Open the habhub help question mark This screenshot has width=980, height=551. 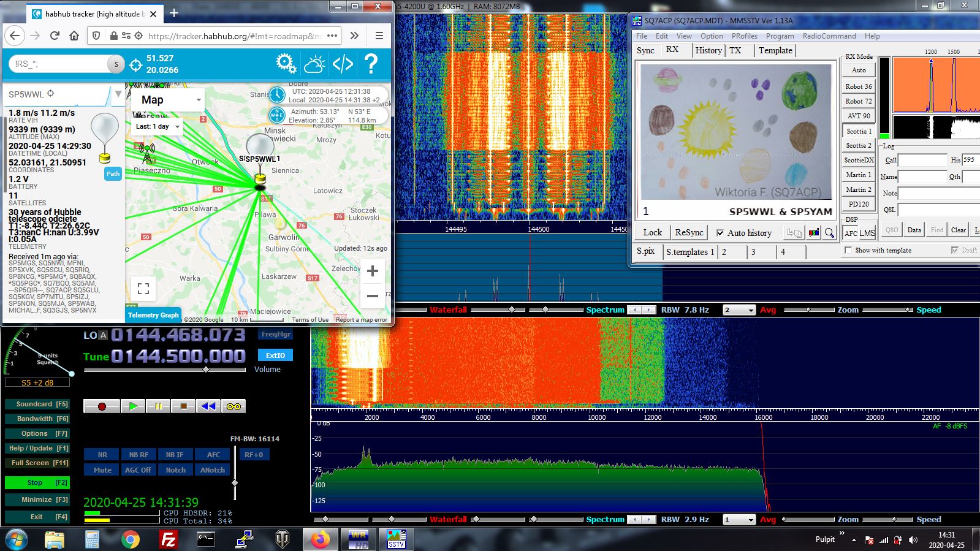(x=371, y=64)
